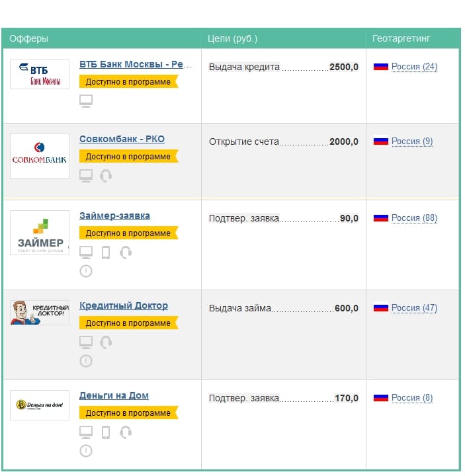Image resolution: width=465 pixels, height=476 pixels.
Task: Click Russian flag in Деньги на Дом row
Action: pos(381,398)
